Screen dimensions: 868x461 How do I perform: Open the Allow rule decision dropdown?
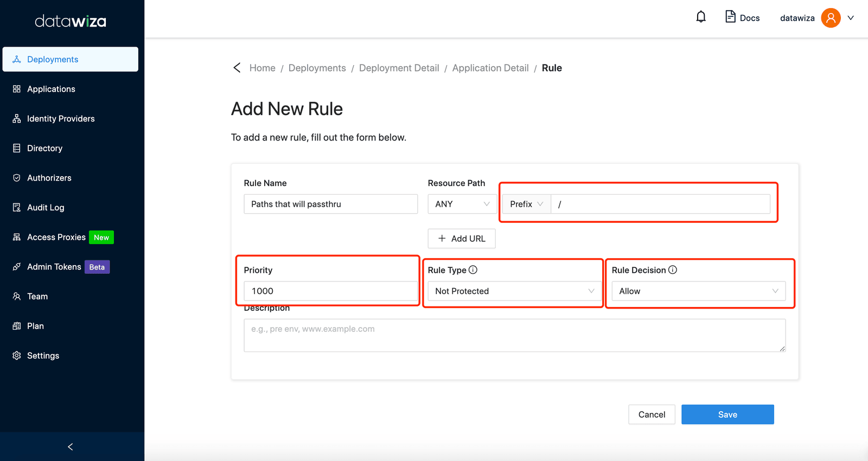point(699,291)
